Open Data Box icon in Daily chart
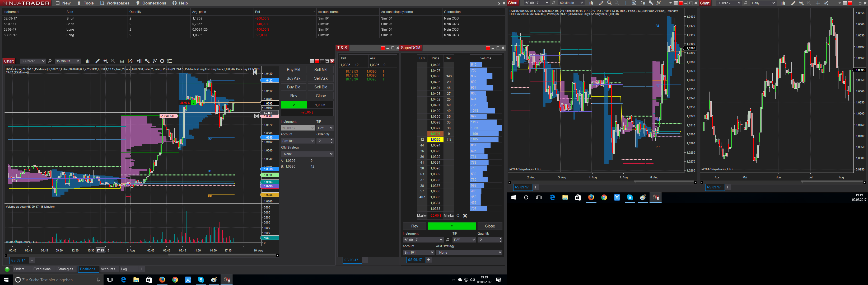The height and width of the screenshot is (285, 868). [826, 3]
